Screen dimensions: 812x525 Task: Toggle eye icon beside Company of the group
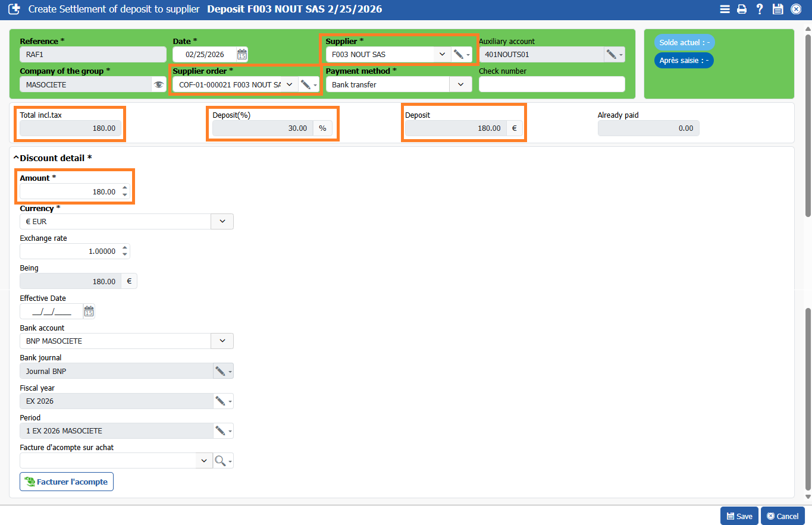pyautogui.click(x=158, y=85)
